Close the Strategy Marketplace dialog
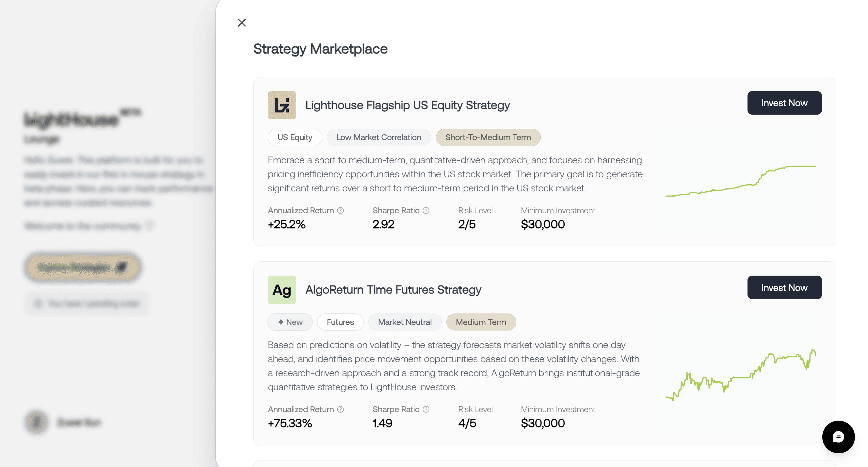This screenshot has height=467, width=868. (242, 23)
